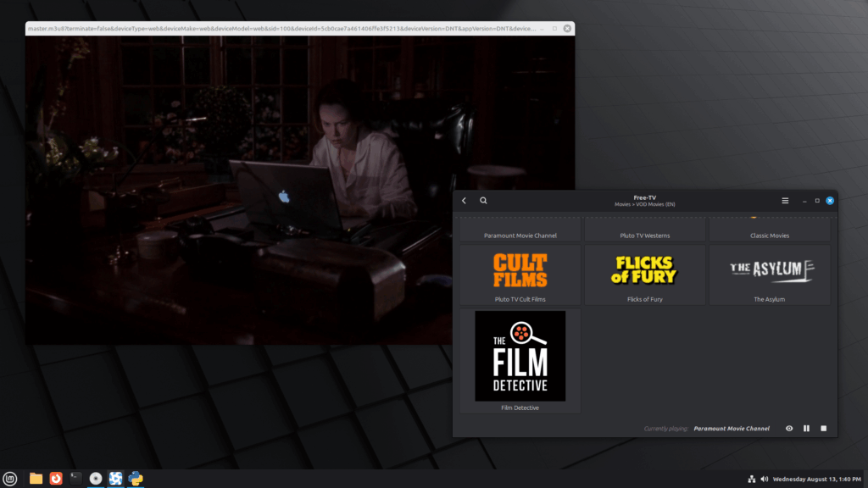Open the calendar from the clock

point(816,480)
